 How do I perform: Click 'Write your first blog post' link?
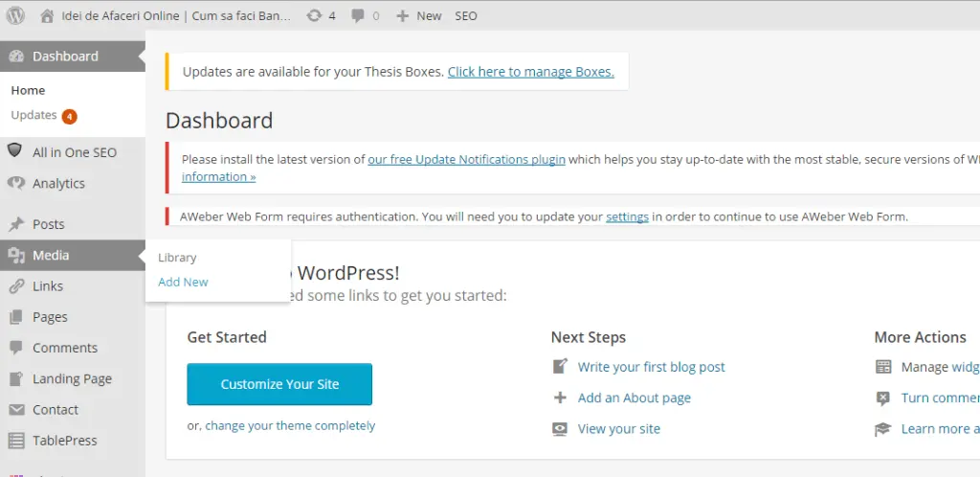coord(651,367)
